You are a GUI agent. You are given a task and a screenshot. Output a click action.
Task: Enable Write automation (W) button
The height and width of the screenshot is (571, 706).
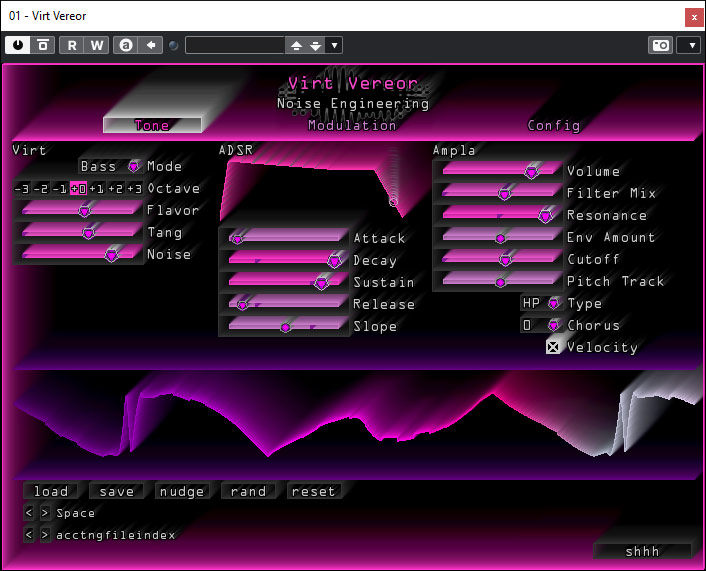click(96, 45)
